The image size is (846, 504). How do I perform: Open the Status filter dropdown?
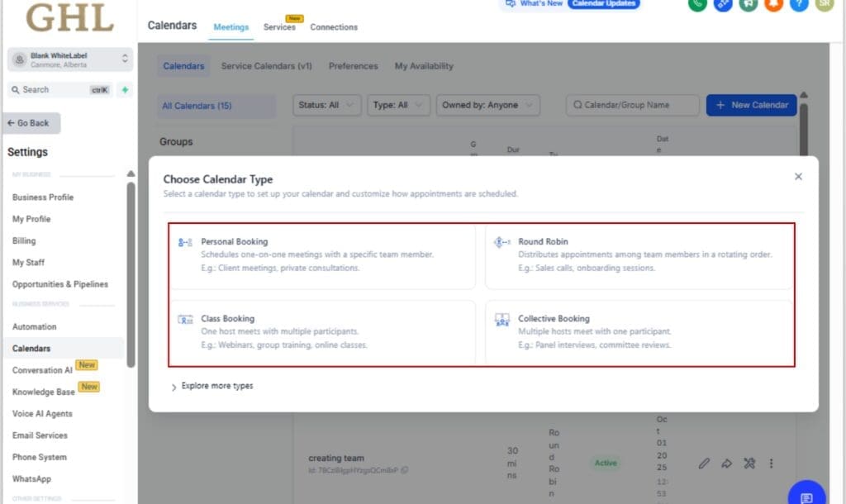pos(326,105)
